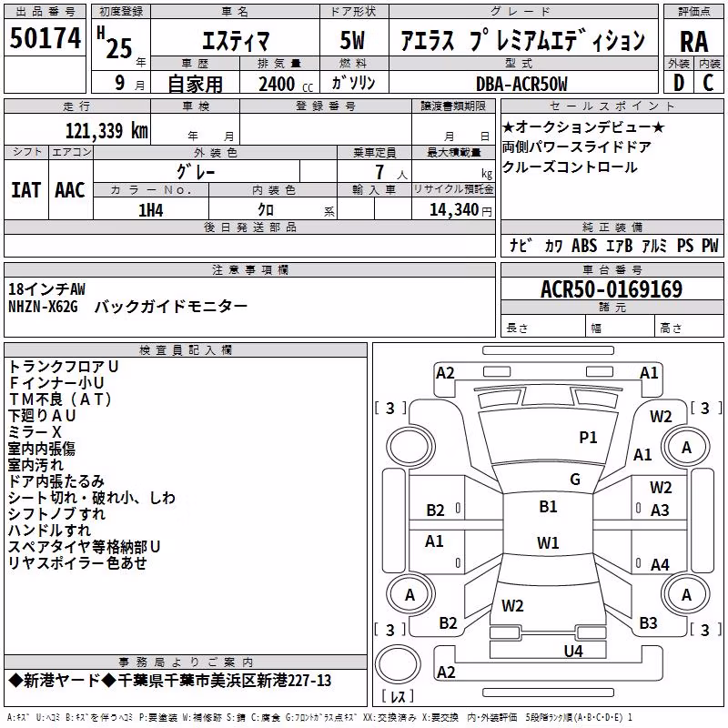Click the unmarked wheel circle in the diagram
The width and height of the screenshot is (728, 728).
409,448
